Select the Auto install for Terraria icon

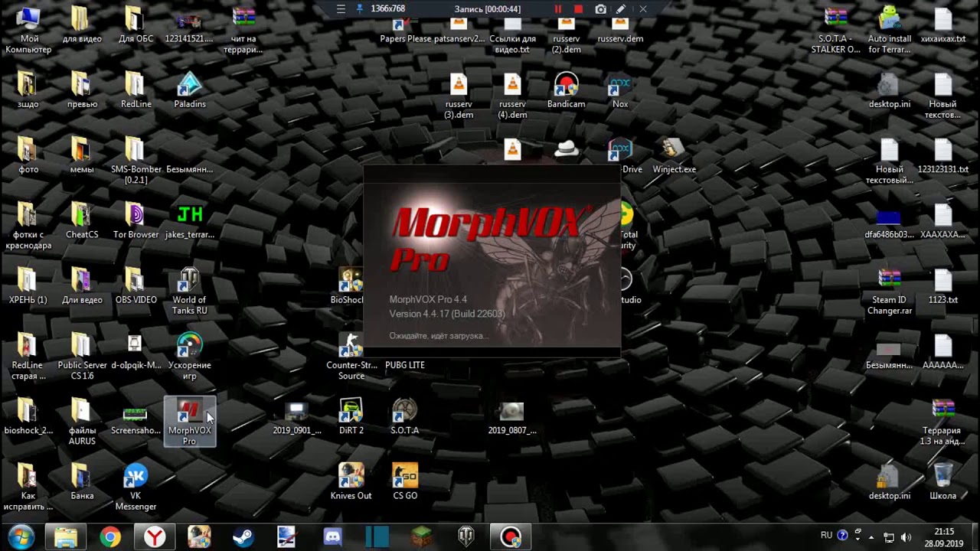889,31
